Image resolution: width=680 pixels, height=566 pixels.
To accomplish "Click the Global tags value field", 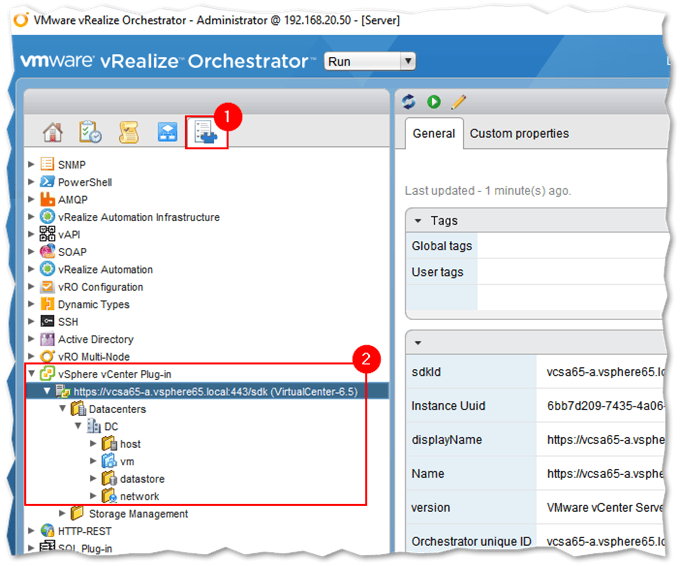I will pyautogui.click(x=571, y=246).
